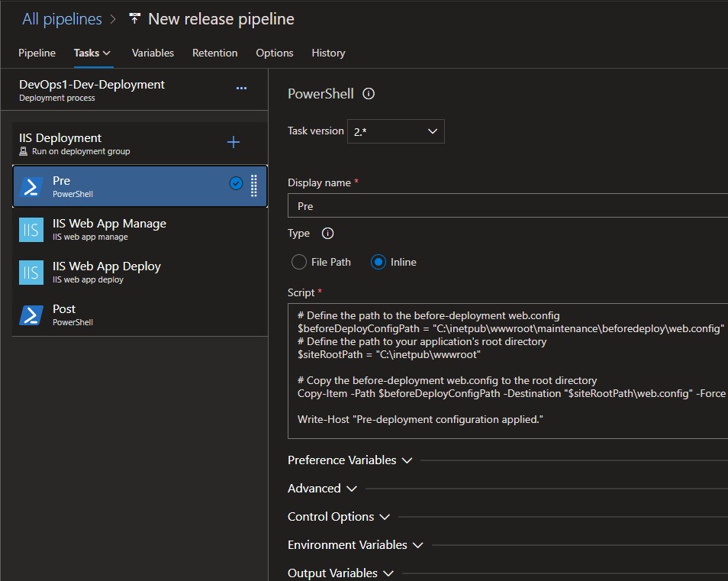728x581 pixels.
Task: Click the Display name input field
Action: click(x=508, y=205)
